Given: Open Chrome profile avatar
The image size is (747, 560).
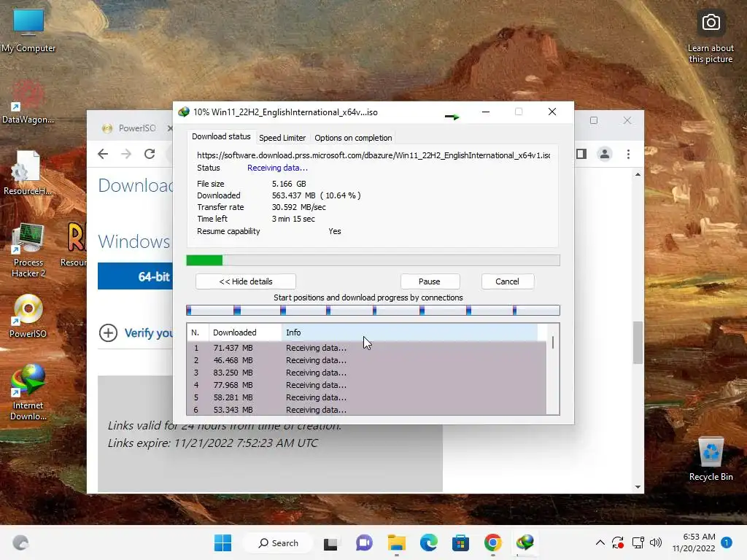Looking at the screenshot, I should pos(605,154).
